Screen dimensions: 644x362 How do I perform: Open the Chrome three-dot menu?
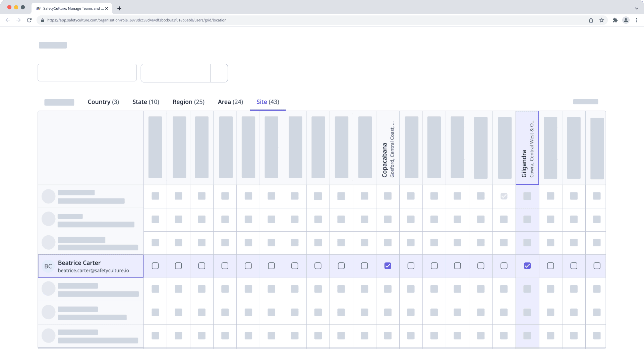coord(637,20)
